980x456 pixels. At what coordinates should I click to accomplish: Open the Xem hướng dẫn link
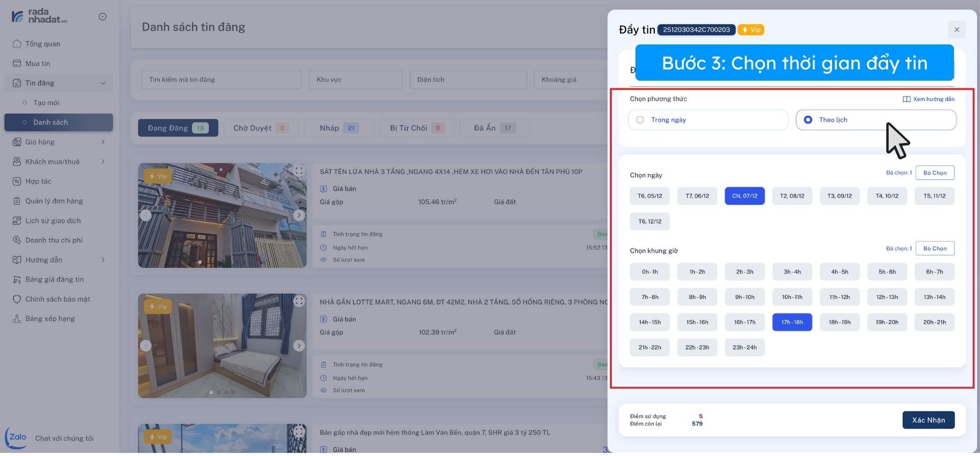tap(928, 100)
